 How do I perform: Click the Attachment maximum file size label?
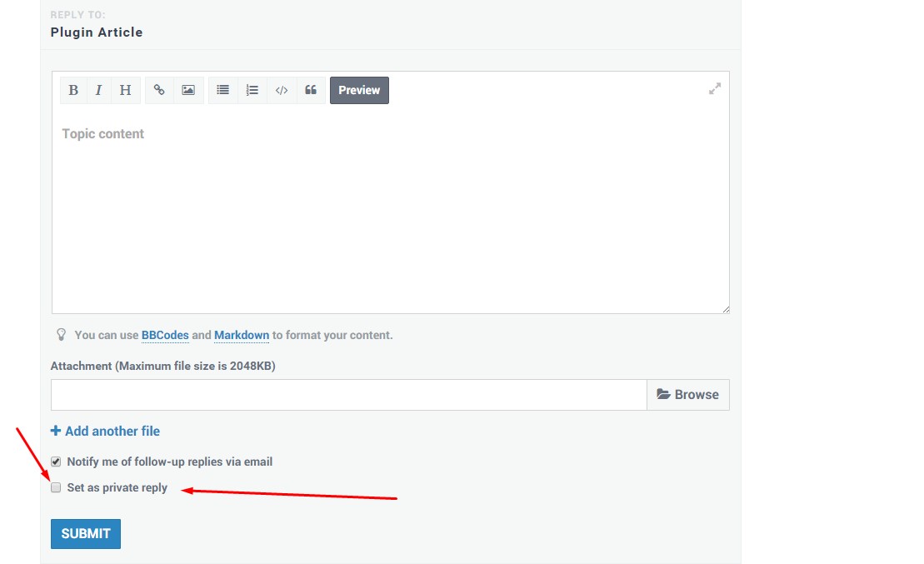click(x=163, y=366)
